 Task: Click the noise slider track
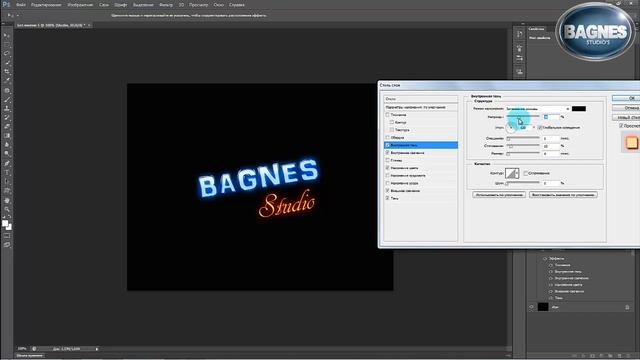click(523, 183)
